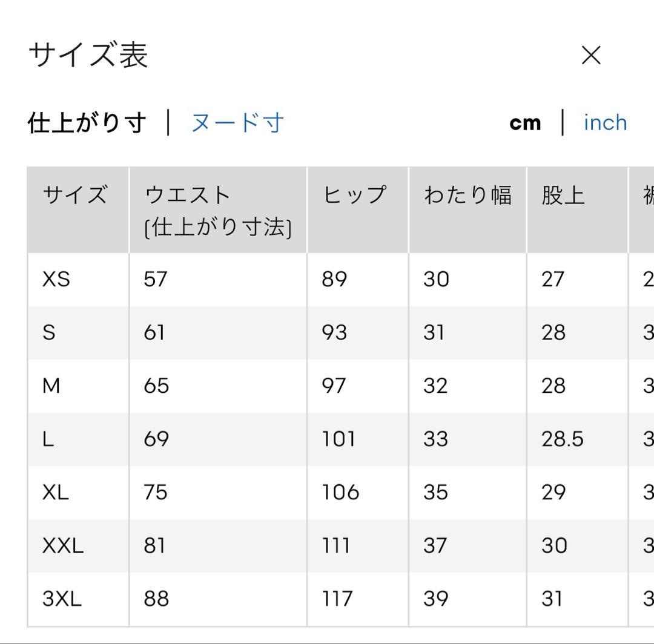Select the XS size row label
Image resolution: width=654 pixels, height=644 pixels.
pos(56,279)
